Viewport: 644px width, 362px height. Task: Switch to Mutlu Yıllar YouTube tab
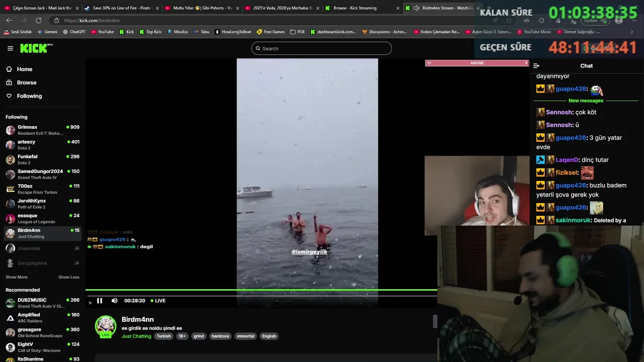[x=202, y=8]
